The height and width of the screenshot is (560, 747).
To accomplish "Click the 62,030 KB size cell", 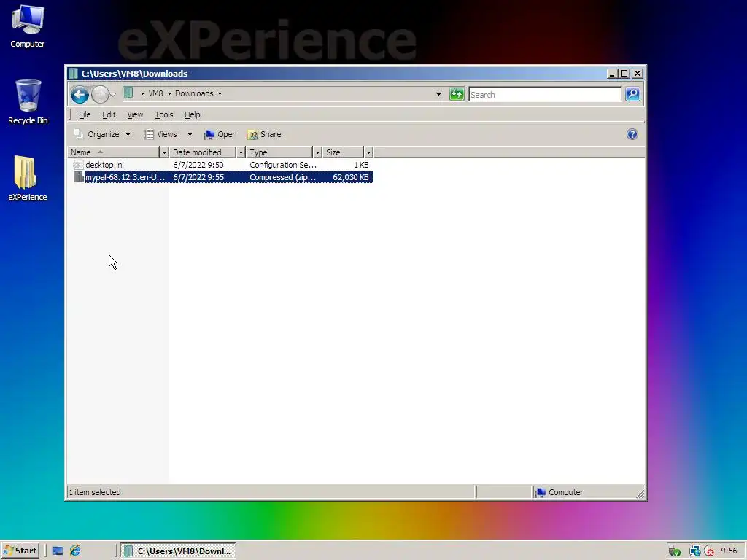I will coord(351,177).
